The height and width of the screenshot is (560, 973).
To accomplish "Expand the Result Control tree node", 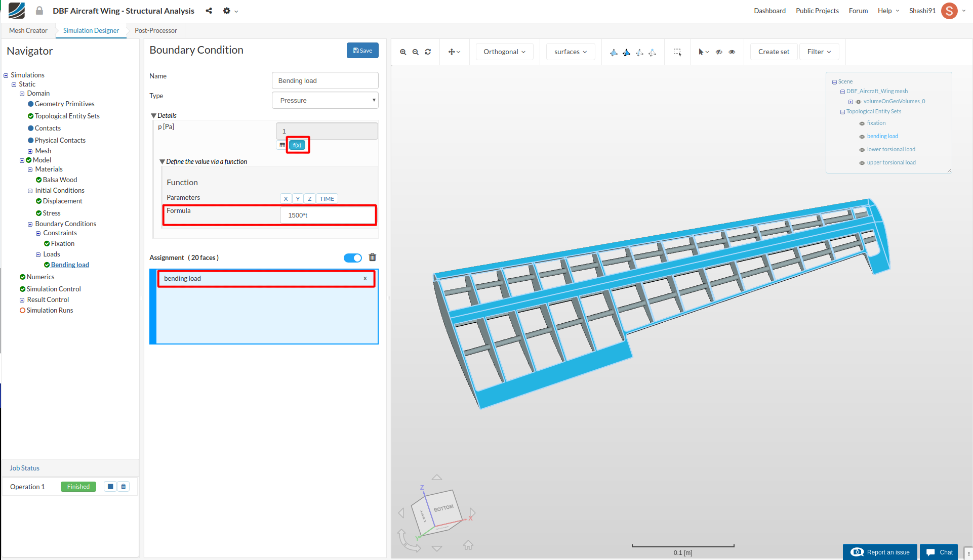I will pyautogui.click(x=22, y=300).
